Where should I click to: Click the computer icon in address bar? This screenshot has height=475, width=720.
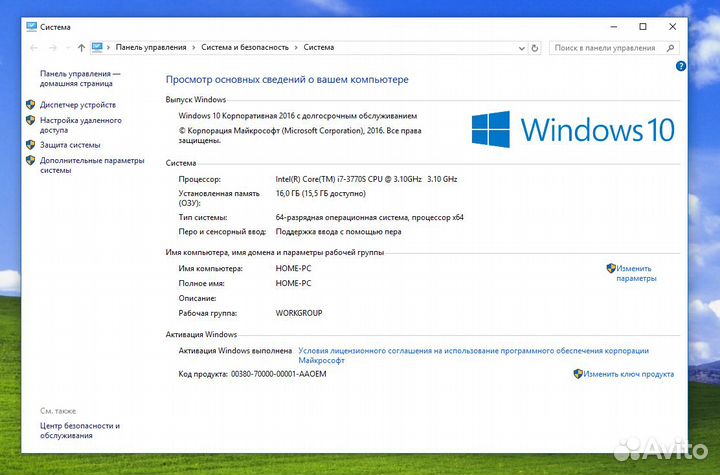click(x=97, y=47)
